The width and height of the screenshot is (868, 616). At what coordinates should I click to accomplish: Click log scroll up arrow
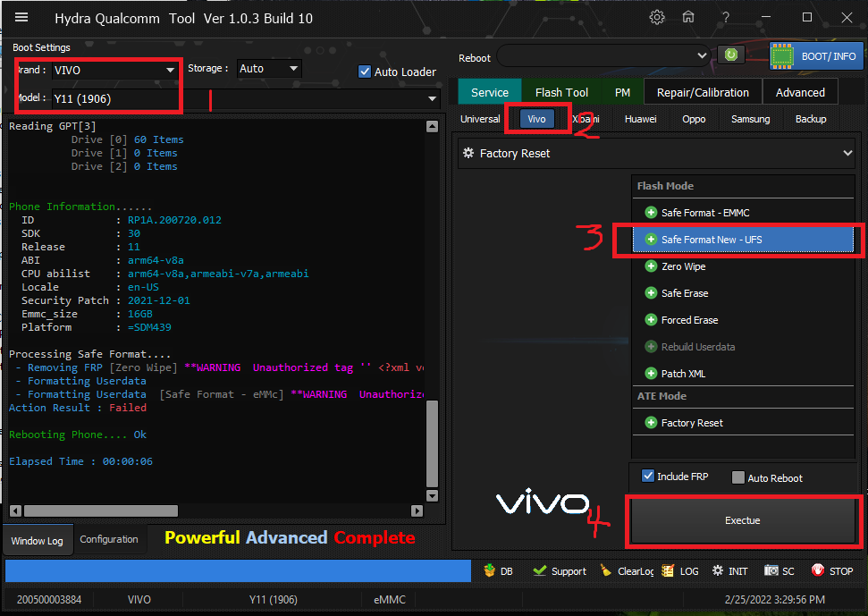(x=433, y=127)
